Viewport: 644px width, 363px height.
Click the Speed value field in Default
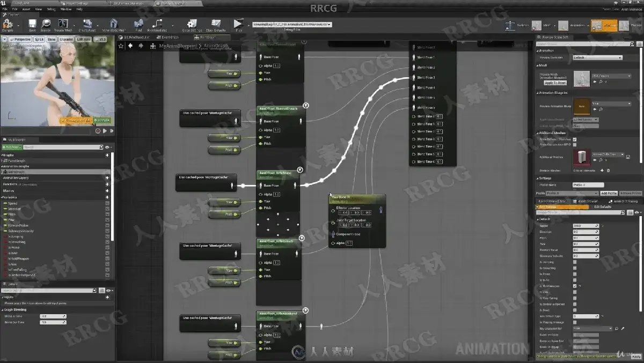[586, 226]
